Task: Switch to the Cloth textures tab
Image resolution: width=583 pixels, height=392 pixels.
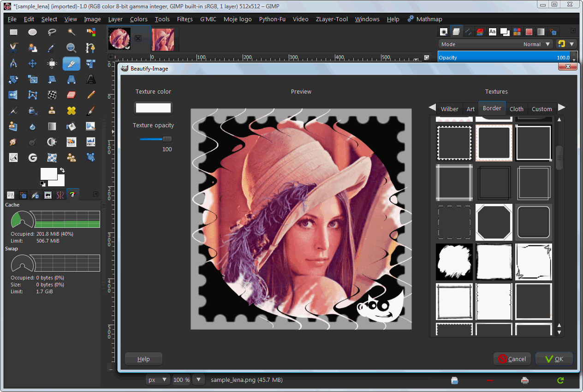Action: (x=517, y=109)
